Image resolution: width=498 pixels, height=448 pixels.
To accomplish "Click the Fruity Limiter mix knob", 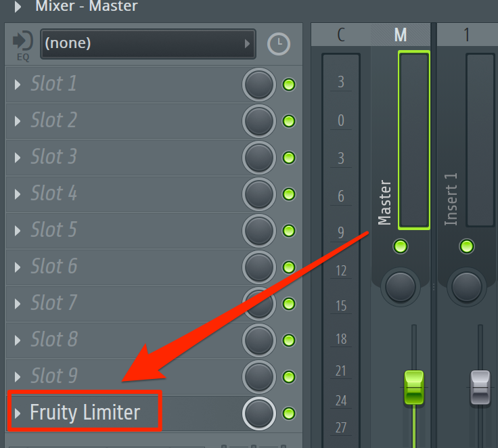I will (259, 413).
